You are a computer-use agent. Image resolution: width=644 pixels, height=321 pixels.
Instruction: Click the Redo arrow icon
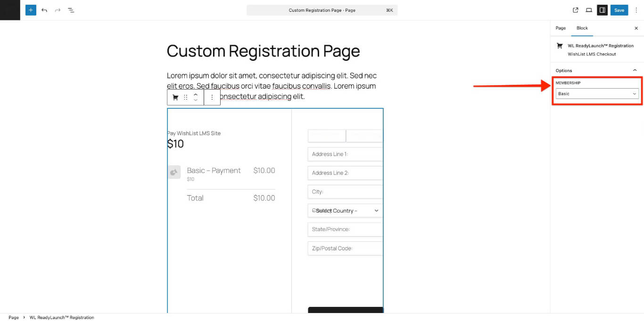pos(57,9)
